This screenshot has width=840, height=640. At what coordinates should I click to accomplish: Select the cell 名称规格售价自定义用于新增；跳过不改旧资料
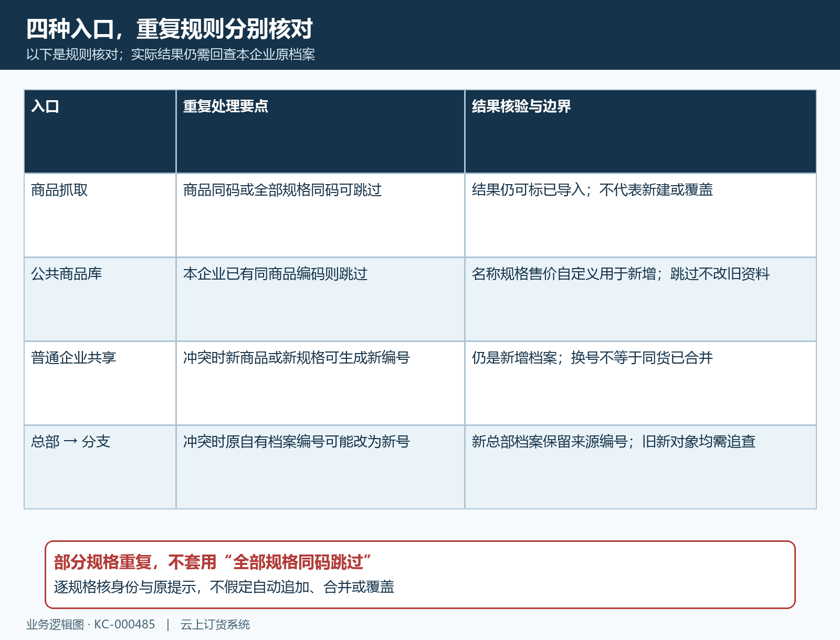coord(640,300)
